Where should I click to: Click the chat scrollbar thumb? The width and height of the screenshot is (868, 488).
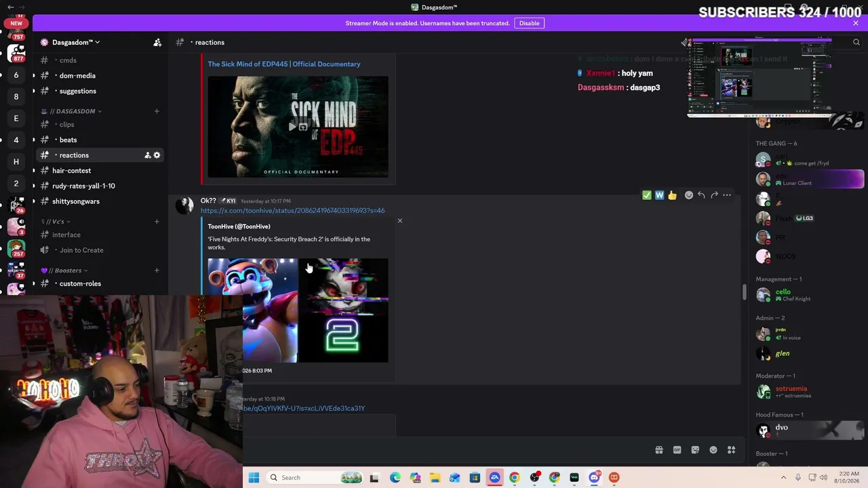pos(744,292)
